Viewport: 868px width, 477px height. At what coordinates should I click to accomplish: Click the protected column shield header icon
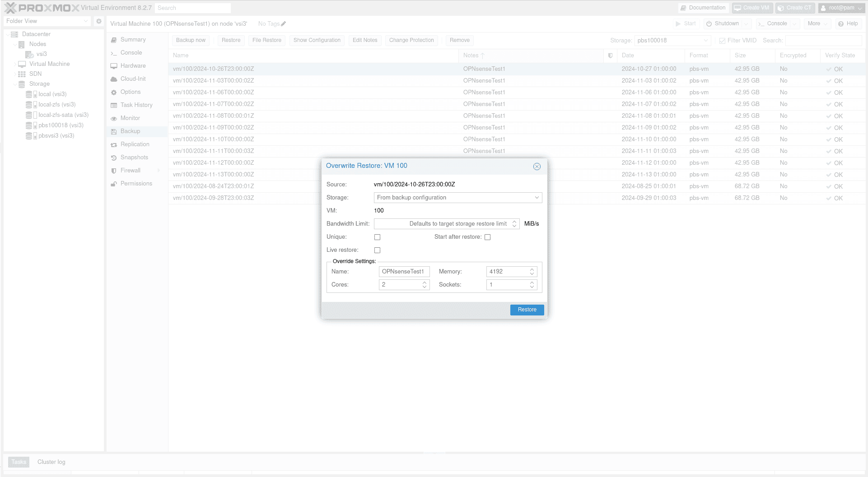pos(610,56)
